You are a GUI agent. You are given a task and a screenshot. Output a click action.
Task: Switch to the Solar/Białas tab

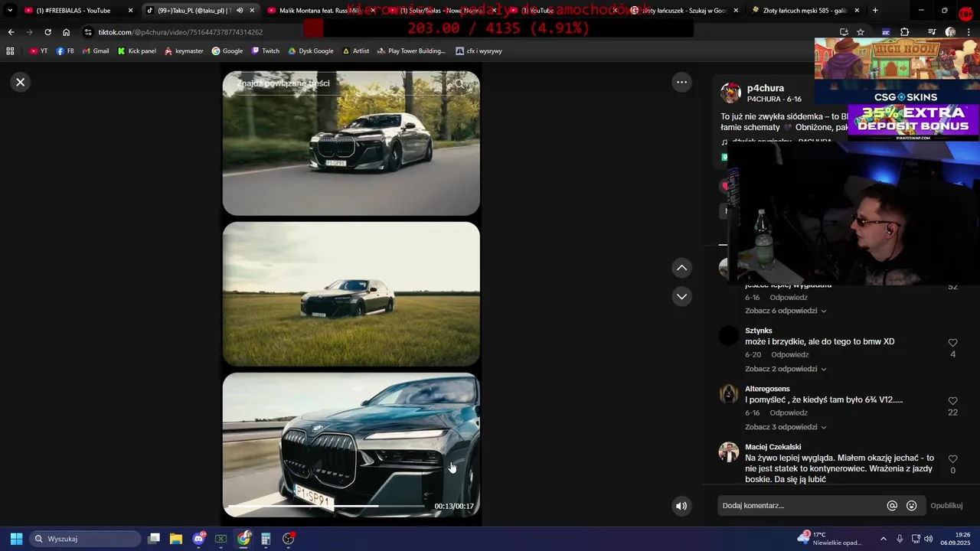pos(441,11)
